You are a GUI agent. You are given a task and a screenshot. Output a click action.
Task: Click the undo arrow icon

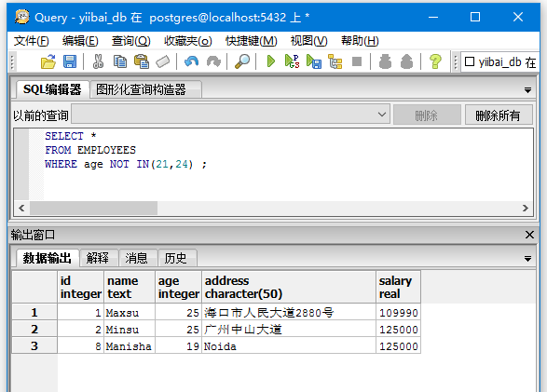pyautogui.click(x=192, y=62)
